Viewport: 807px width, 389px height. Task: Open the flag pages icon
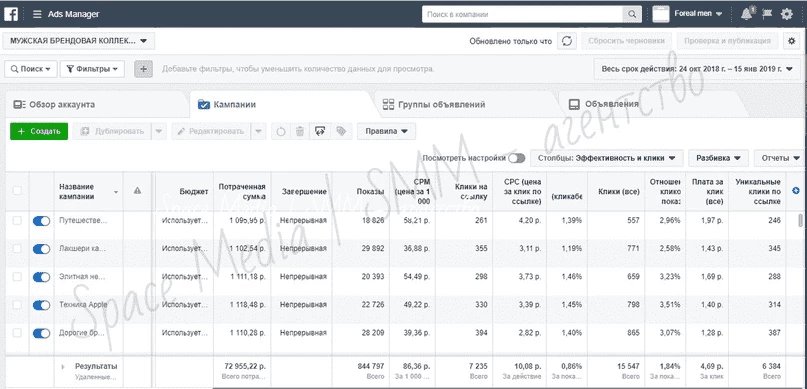pyautogui.click(x=767, y=14)
